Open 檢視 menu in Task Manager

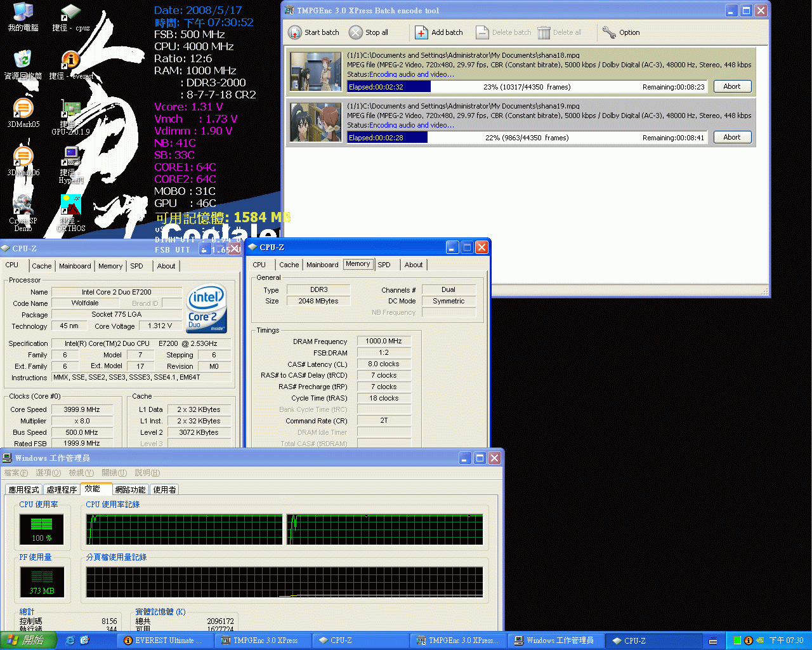pyautogui.click(x=81, y=473)
